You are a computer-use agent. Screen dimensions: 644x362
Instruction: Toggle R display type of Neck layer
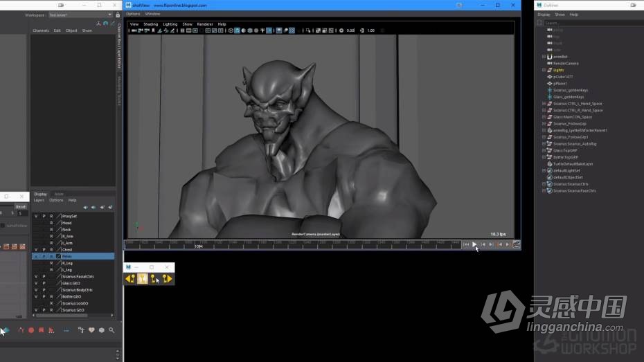pyautogui.click(x=51, y=229)
